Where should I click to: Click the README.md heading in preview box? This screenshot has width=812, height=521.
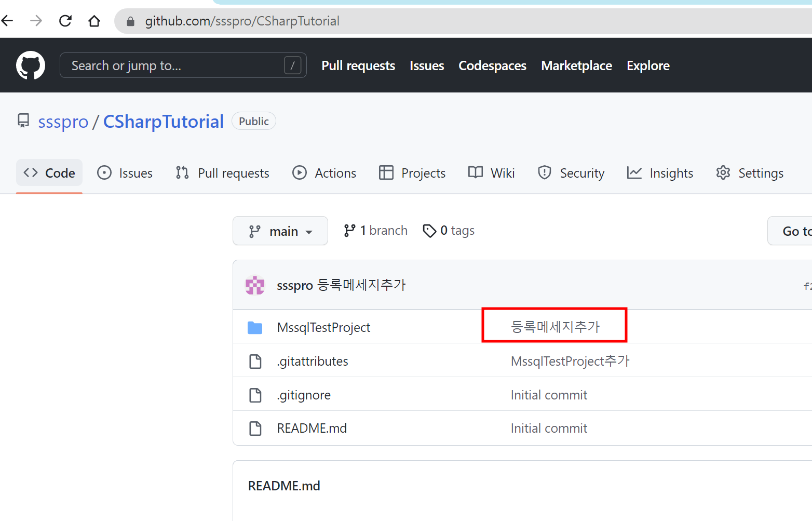[284, 486]
